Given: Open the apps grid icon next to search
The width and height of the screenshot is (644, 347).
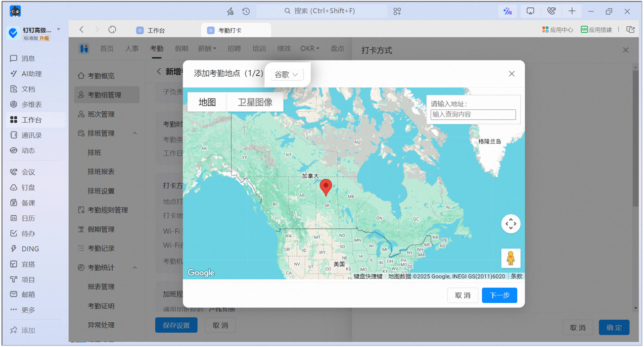Looking at the screenshot, I should click(x=397, y=11).
